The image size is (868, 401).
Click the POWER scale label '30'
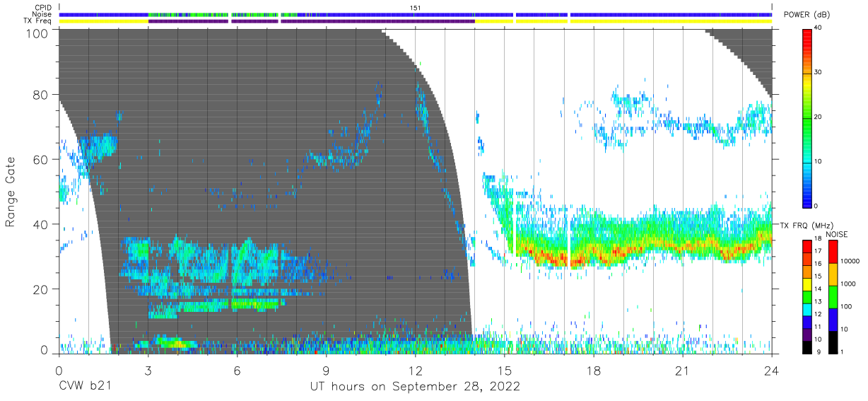[819, 73]
